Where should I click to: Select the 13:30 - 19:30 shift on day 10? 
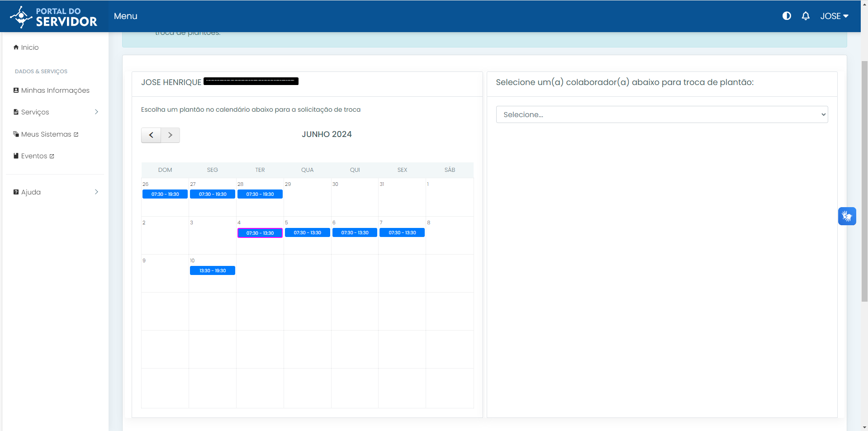click(x=213, y=270)
